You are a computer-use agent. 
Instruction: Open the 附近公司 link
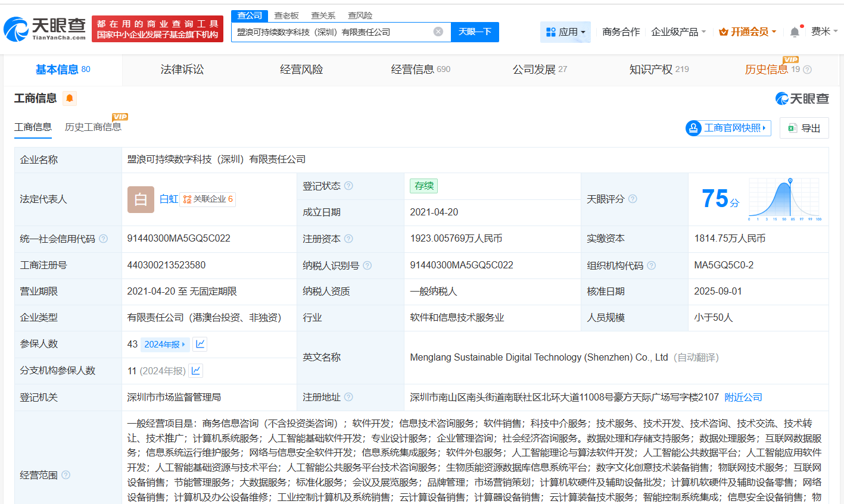743,397
